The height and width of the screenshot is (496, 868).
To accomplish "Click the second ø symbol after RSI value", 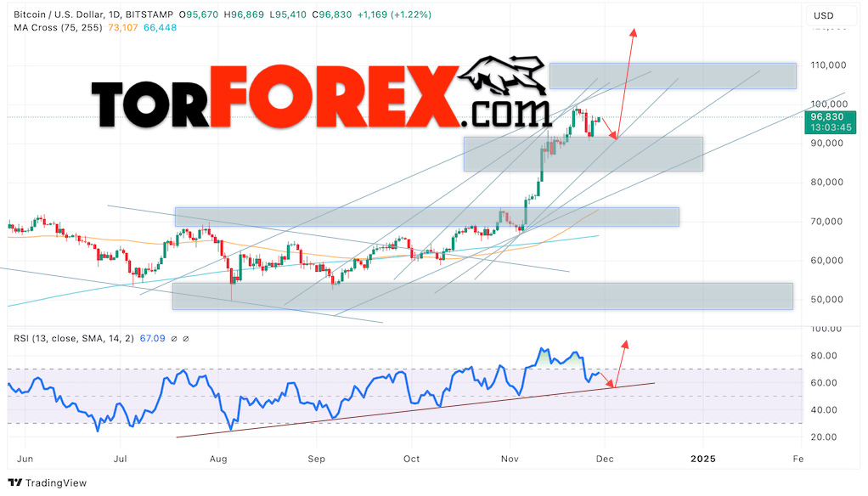I will click(185, 338).
